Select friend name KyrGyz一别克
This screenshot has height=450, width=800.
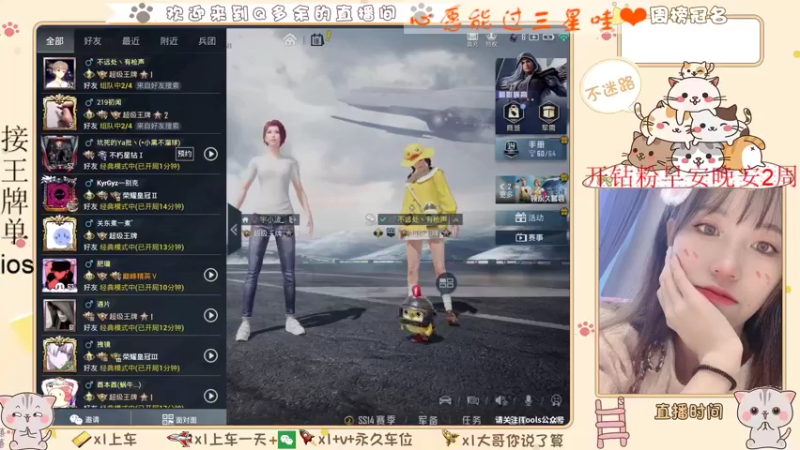tap(117, 183)
